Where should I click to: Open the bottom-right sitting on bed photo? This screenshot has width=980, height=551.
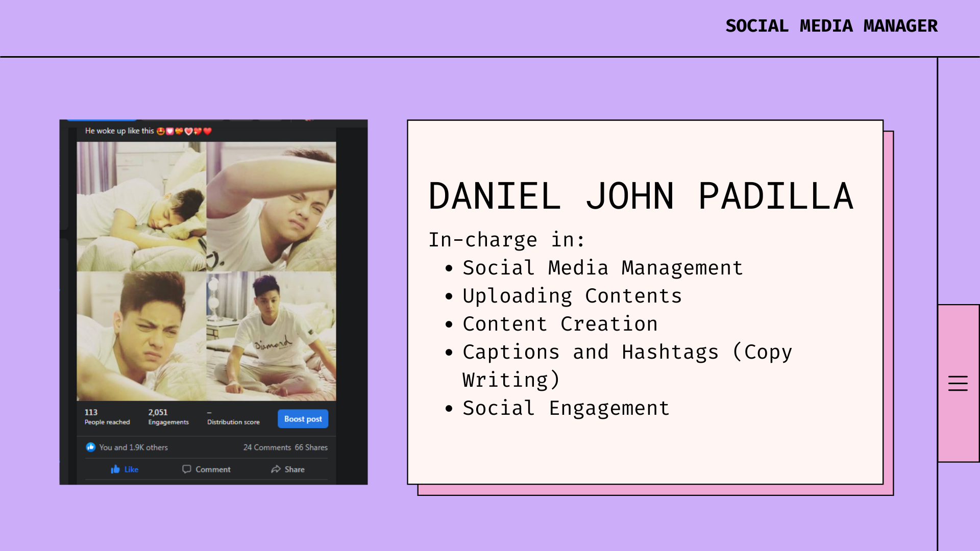tap(271, 336)
